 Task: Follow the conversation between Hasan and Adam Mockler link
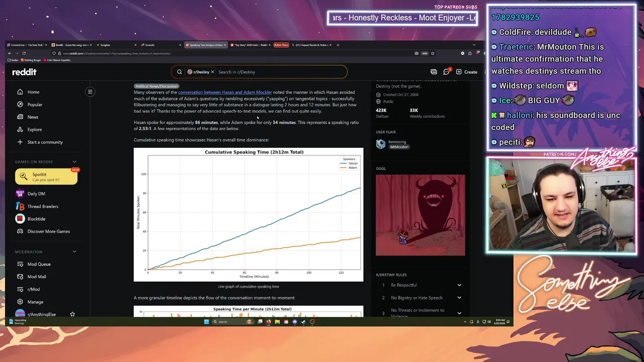click(225, 93)
